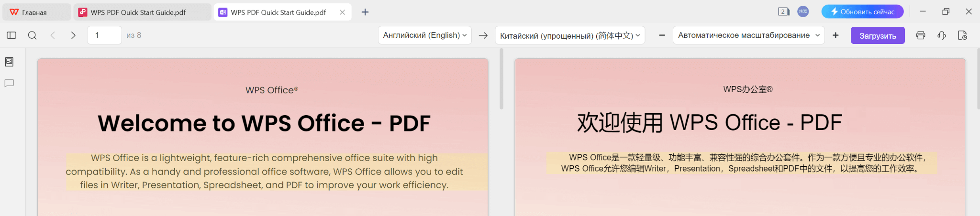Expand the target language dropdown Китайский
980x216 pixels.
coord(569,35)
